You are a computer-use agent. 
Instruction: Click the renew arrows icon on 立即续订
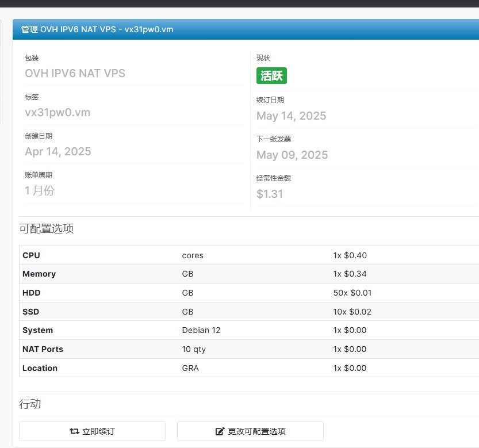tap(74, 431)
